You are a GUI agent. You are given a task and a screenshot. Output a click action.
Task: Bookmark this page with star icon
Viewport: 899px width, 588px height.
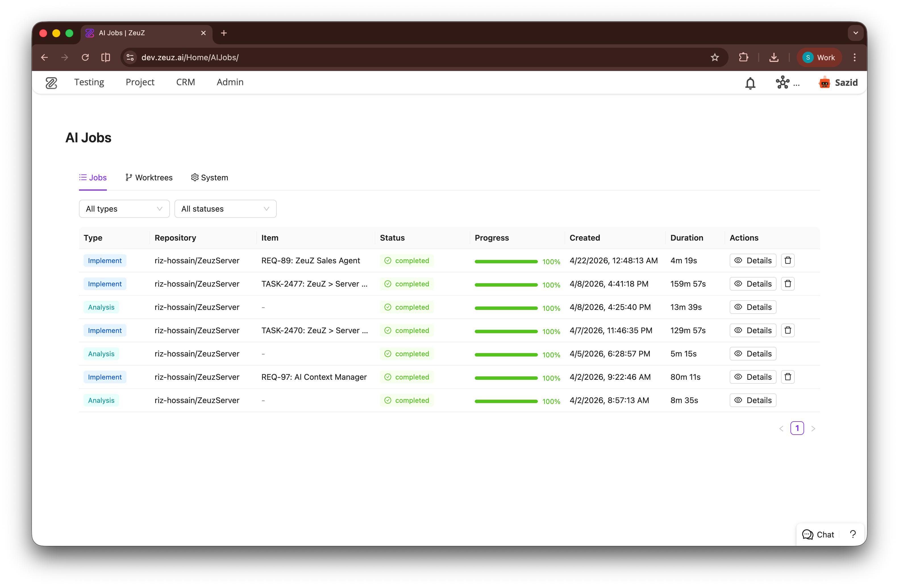pyautogui.click(x=715, y=57)
